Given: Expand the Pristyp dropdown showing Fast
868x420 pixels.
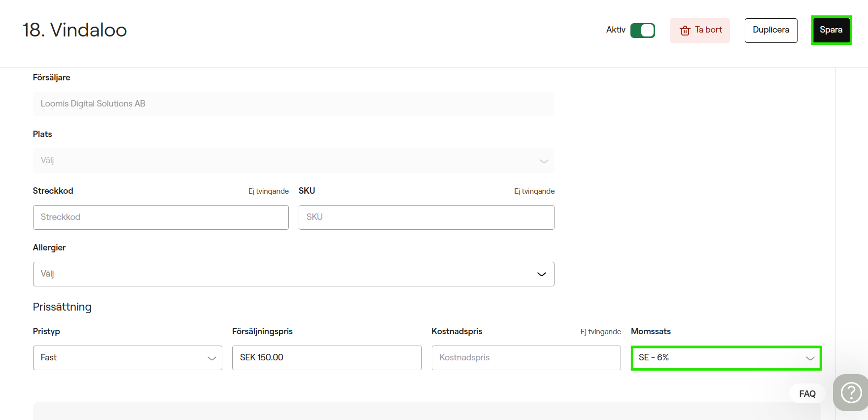Looking at the screenshot, I should (127, 358).
